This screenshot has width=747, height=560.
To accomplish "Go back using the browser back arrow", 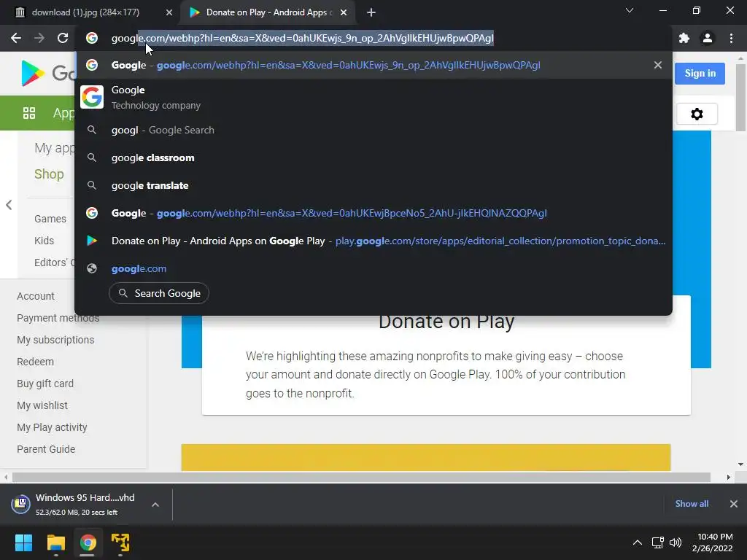I will tap(16, 38).
